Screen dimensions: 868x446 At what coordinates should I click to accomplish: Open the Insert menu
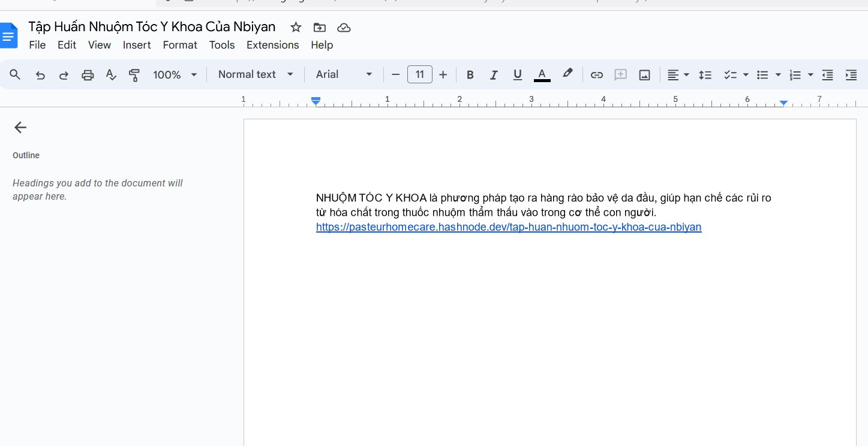[137, 45]
